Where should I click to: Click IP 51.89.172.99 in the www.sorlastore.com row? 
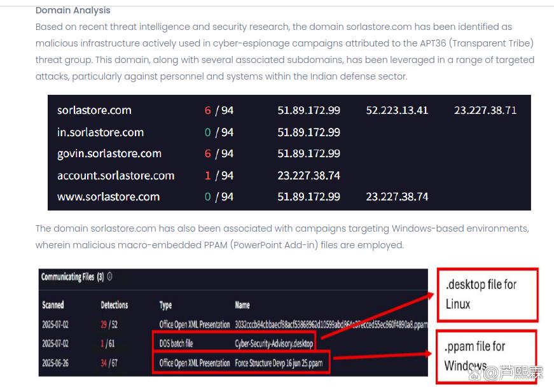308,197
